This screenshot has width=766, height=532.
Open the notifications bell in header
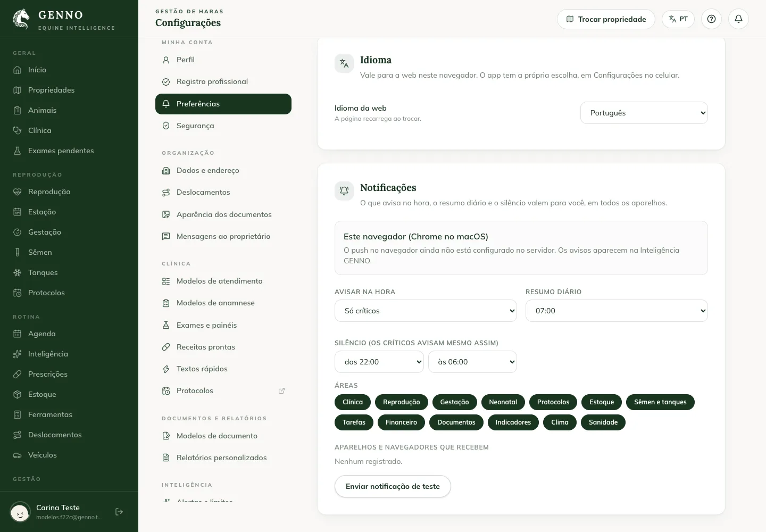[738, 19]
